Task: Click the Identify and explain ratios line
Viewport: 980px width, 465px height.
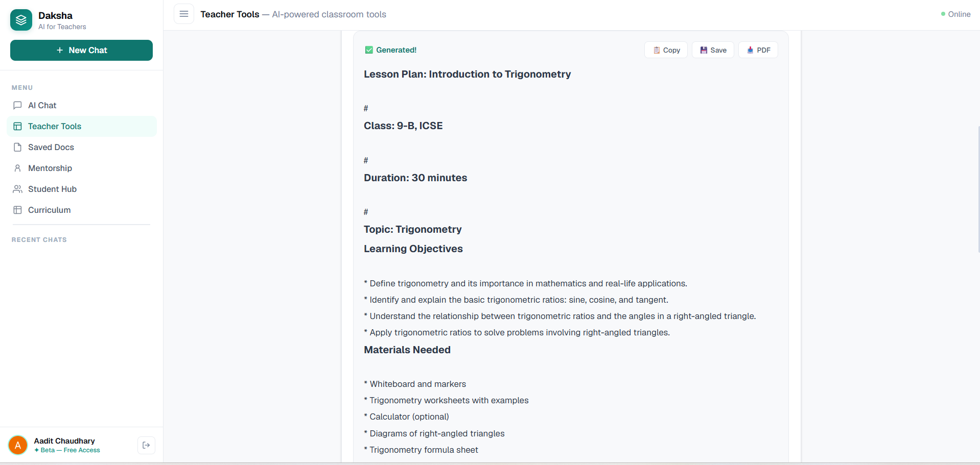Action: coord(516,300)
